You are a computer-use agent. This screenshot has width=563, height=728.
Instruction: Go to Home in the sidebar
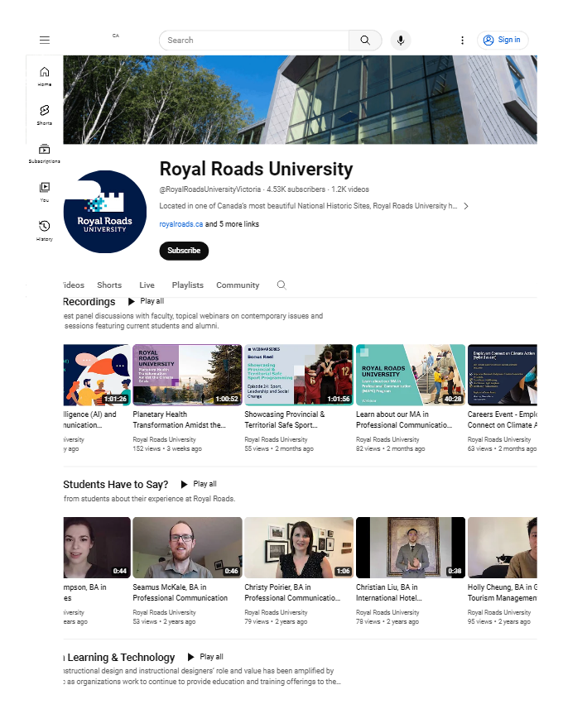tap(45, 77)
